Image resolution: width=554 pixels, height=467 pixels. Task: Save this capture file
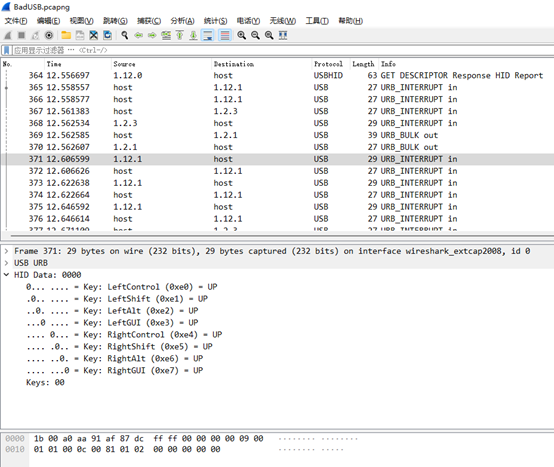point(80,35)
